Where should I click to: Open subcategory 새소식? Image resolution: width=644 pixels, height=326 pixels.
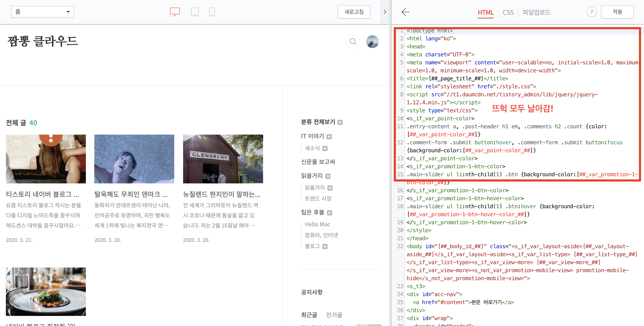click(x=312, y=148)
